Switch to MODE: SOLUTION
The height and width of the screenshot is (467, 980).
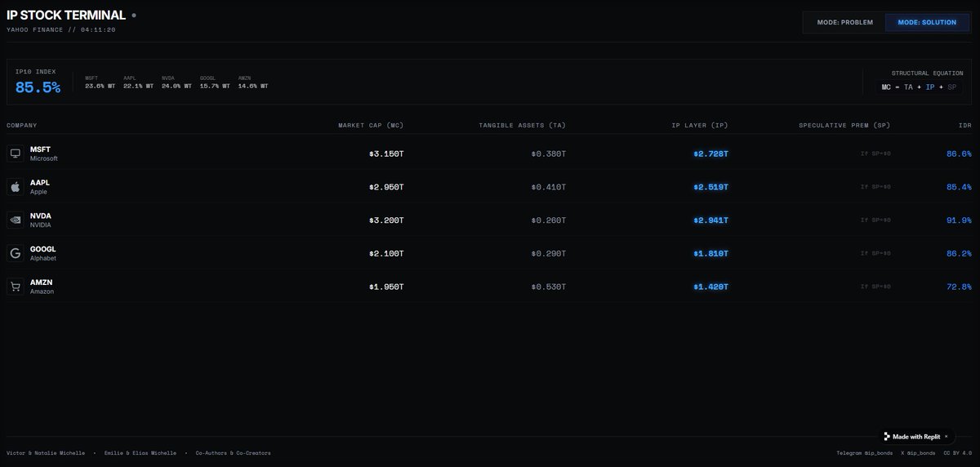(x=927, y=22)
